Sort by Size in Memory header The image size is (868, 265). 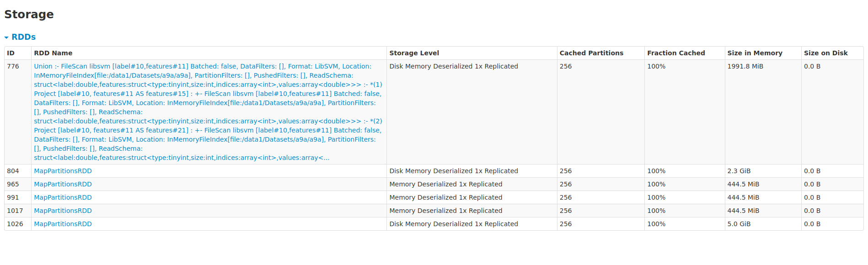pyautogui.click(x=755, y=53)
